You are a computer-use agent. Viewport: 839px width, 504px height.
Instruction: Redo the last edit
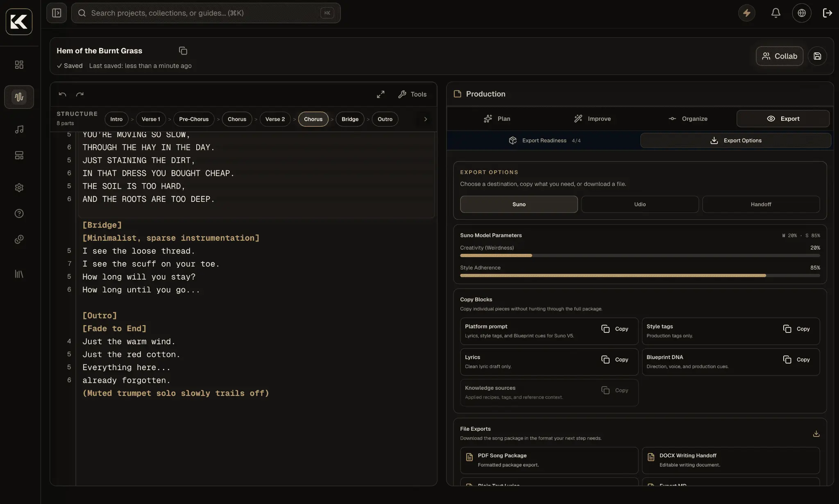click(x=80, y=95)
